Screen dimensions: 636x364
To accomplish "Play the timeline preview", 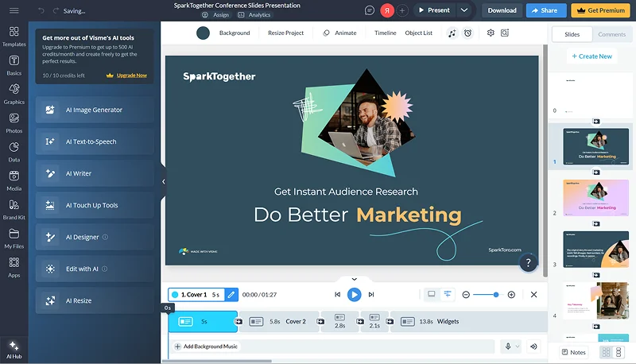I will point(355,294).
